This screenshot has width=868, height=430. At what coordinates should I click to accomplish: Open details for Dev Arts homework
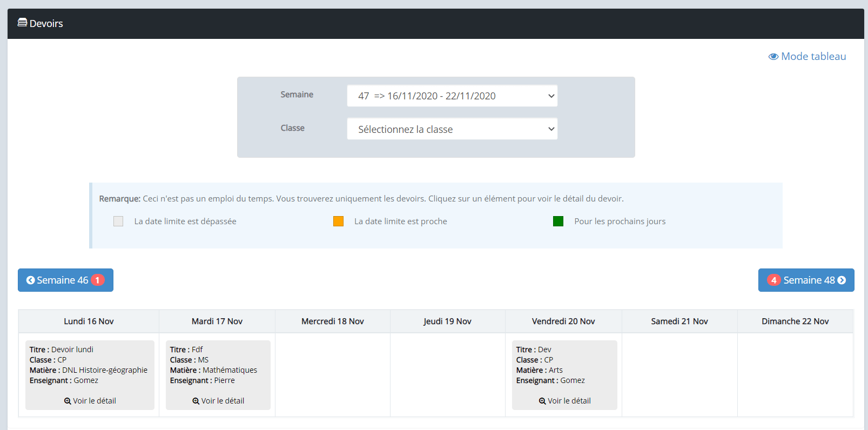pyautogui.click(x=564, y=401)
